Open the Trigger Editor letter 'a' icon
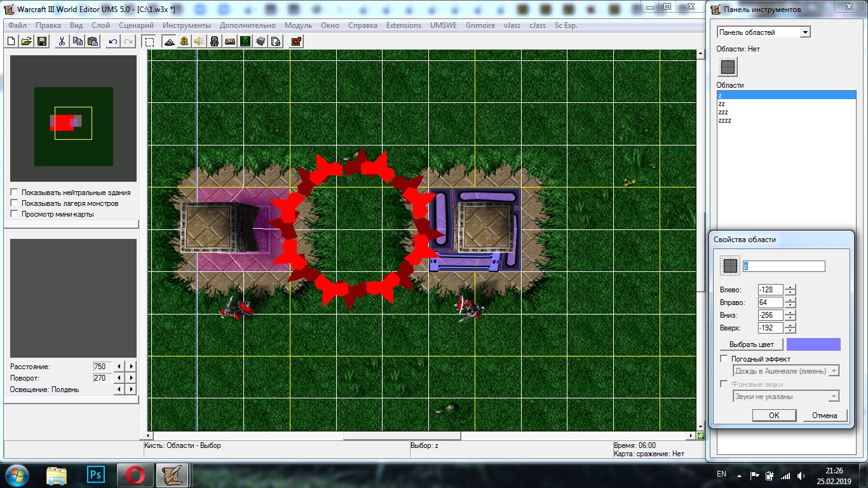868x488 pixels. 184,41
